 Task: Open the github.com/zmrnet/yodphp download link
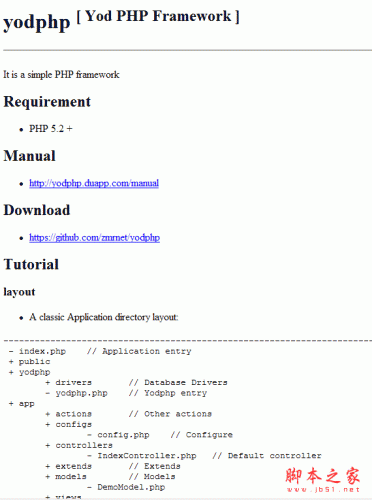click(94, 238)
